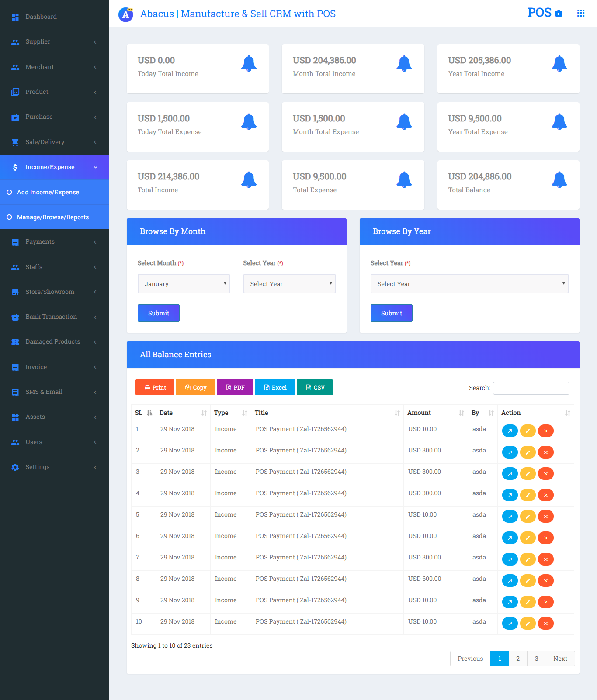Go to Next page of entries
597x700 pixels.
(560, 659)
